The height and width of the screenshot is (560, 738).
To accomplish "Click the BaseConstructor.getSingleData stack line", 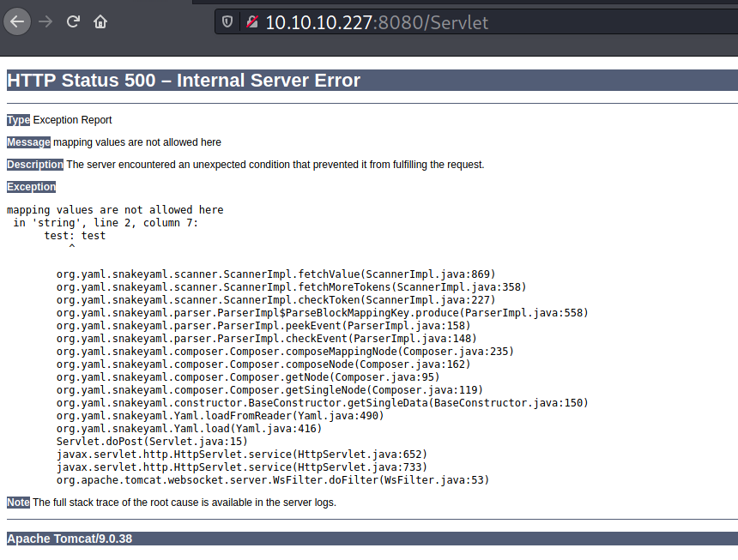I will [x=322, y=403].
